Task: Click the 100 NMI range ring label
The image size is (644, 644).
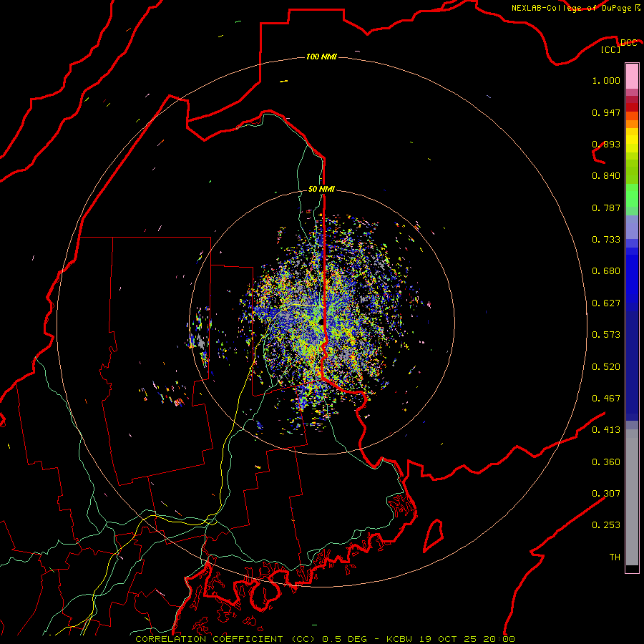Action: 321,57
